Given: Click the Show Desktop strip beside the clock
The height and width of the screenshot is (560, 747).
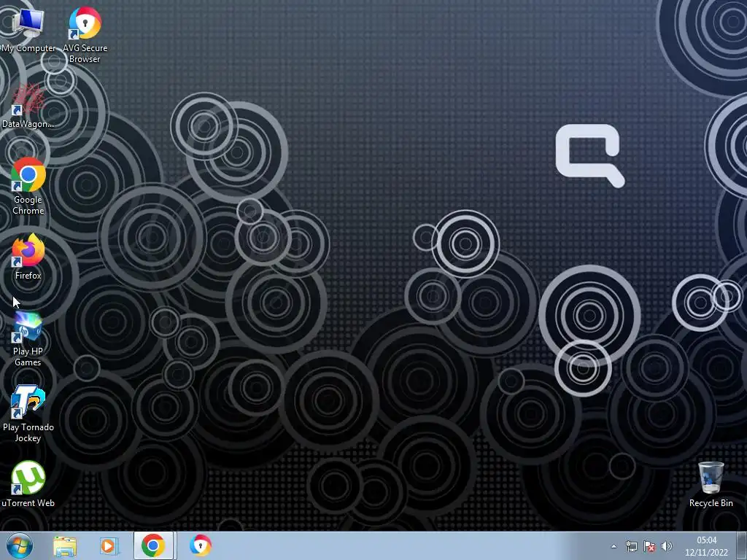Looking at the screenshot, I should (742, 545).
